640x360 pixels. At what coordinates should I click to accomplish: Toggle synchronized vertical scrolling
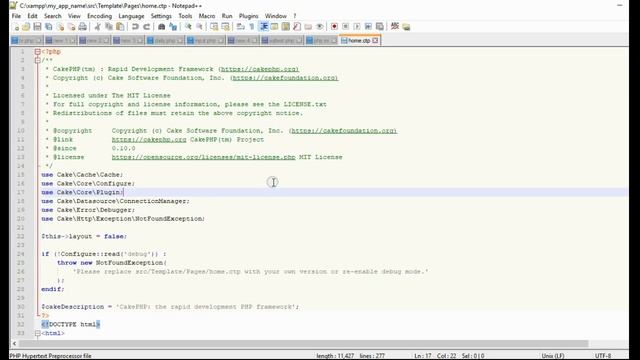[x=214, y=27]
